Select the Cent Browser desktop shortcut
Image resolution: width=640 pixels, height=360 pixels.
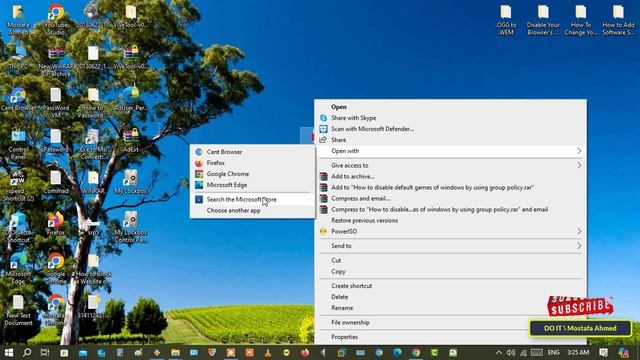[18, 100]
